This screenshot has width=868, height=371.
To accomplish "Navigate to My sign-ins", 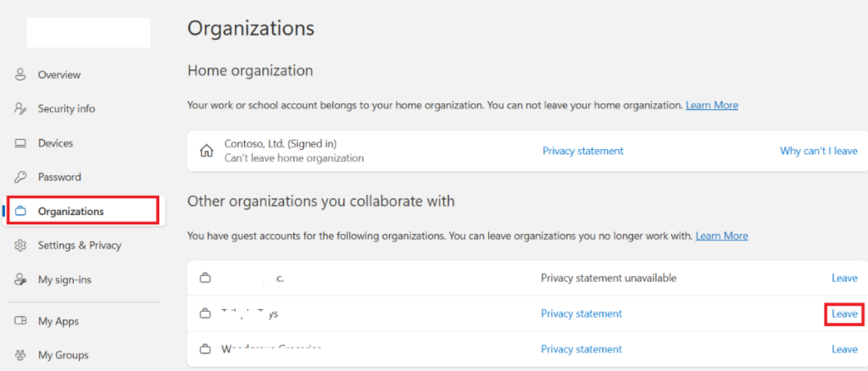I will point(64,280).
